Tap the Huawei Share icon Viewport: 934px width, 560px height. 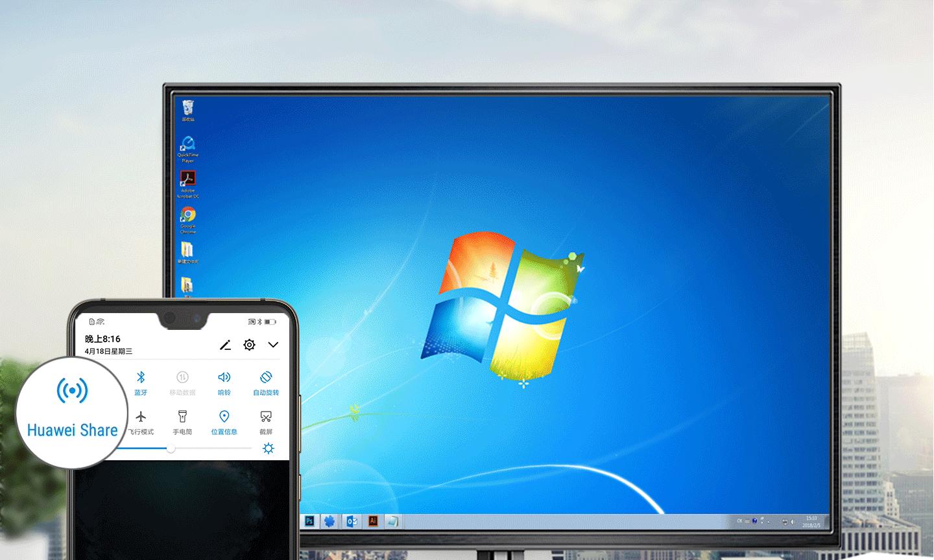[x=72, y=390]
